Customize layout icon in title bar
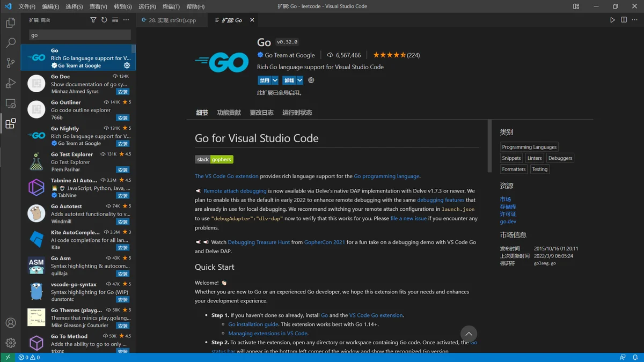This screenshot has height=362, width=644. pyautogui.click(x=576, y=6)
